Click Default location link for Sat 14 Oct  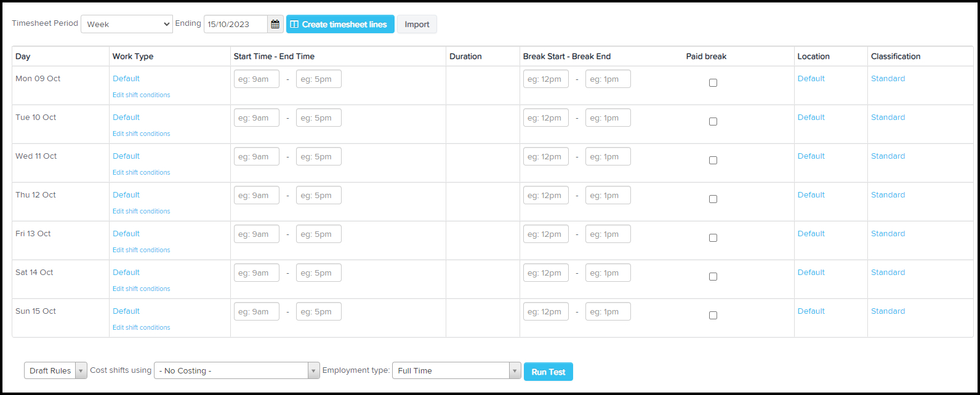811,272
